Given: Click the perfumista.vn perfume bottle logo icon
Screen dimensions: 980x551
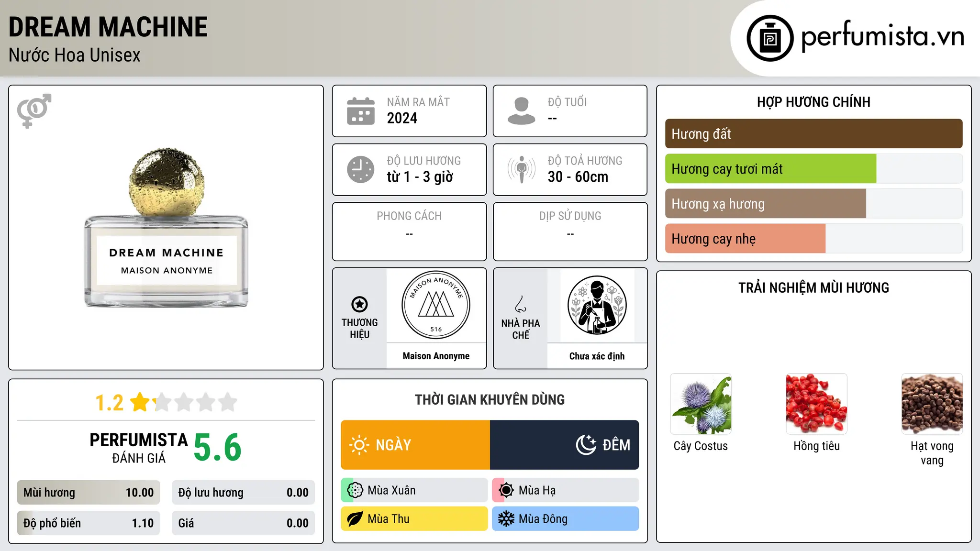Looking at the screenshot, I should tap(770, 38).
